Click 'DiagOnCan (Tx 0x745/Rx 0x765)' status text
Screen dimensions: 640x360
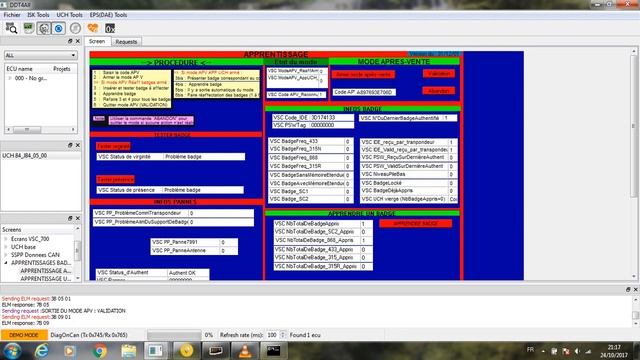[x=89, y=335]
